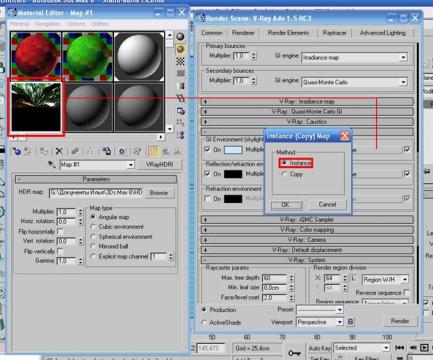Toggle GI Environment skylight On checkbox
Screen dimensions: 433x360
coord(207,149)
